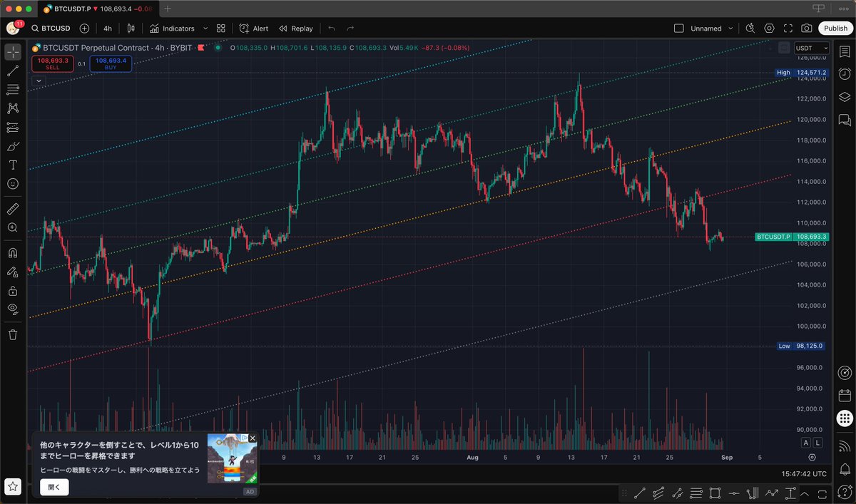856x504 pixels.
Task: Open the calendar panel
Action: coord(845,395)
